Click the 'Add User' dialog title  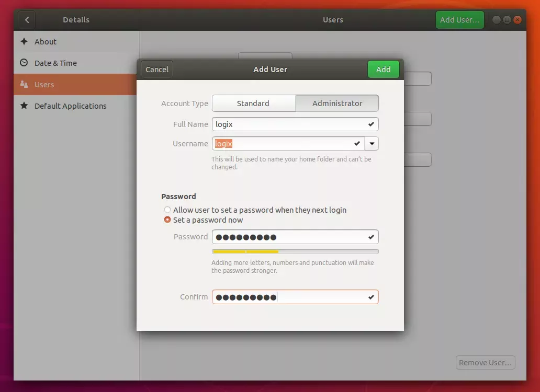[271, 70]
